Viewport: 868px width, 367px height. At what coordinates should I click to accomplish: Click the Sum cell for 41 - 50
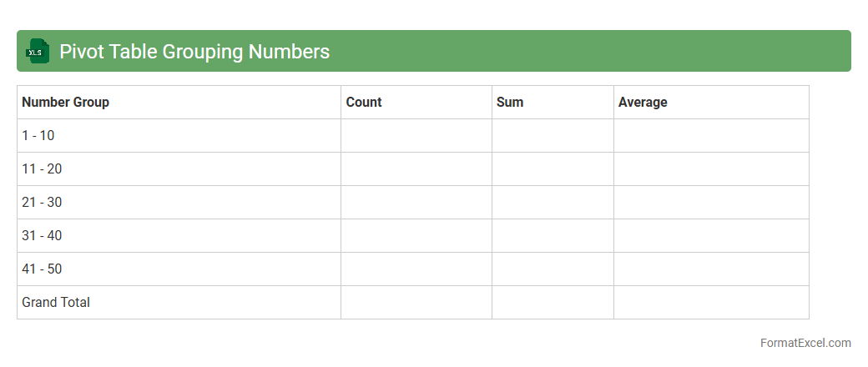tap(553, 269)
